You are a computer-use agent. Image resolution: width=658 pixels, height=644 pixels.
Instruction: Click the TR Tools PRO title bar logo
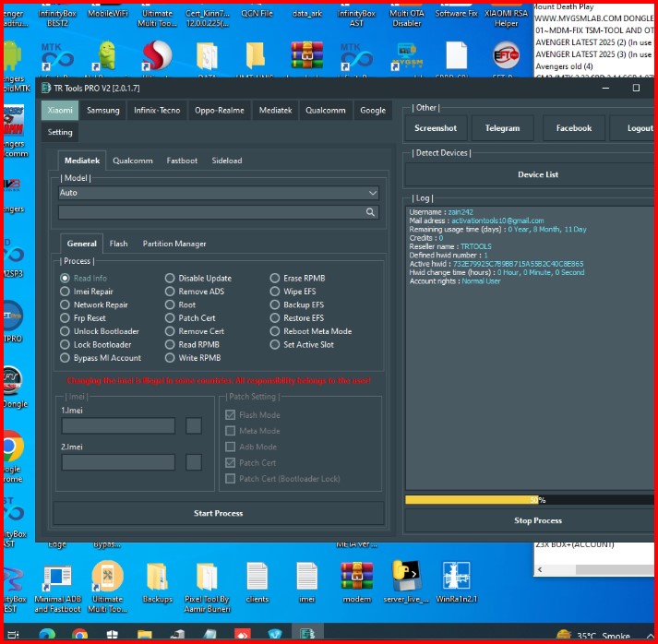46,88
